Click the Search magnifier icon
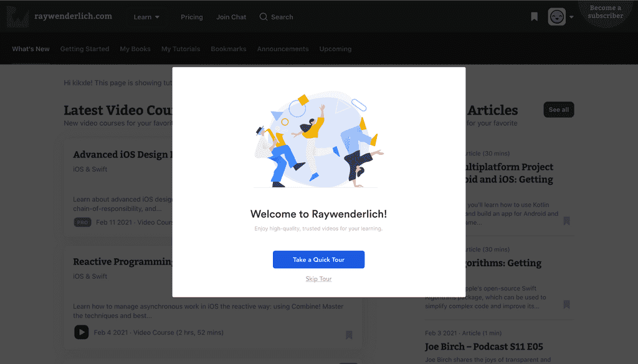Screen dimensions: 638x364 pos(264,17)
